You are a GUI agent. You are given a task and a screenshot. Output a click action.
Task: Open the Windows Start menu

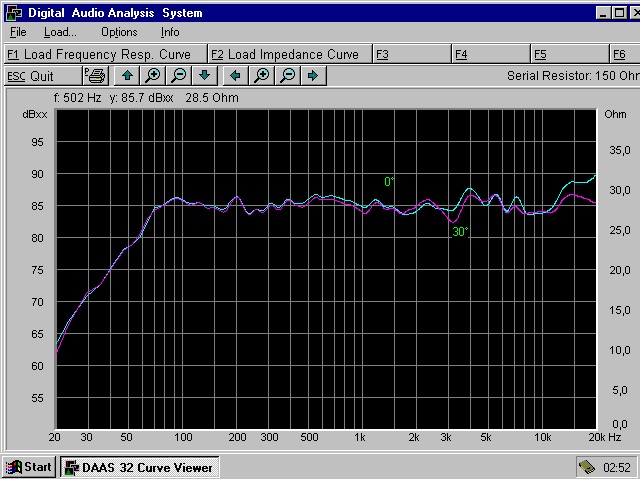point(29,467)
